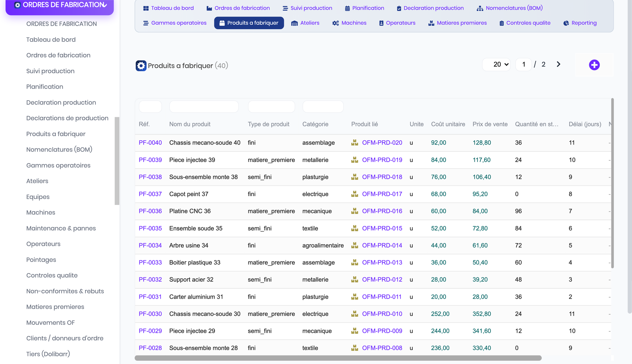Image resolution: width=632 pixels, height=364 pixels.
Task: Go to next page using the chevron arrow
Action: point(558,64)
